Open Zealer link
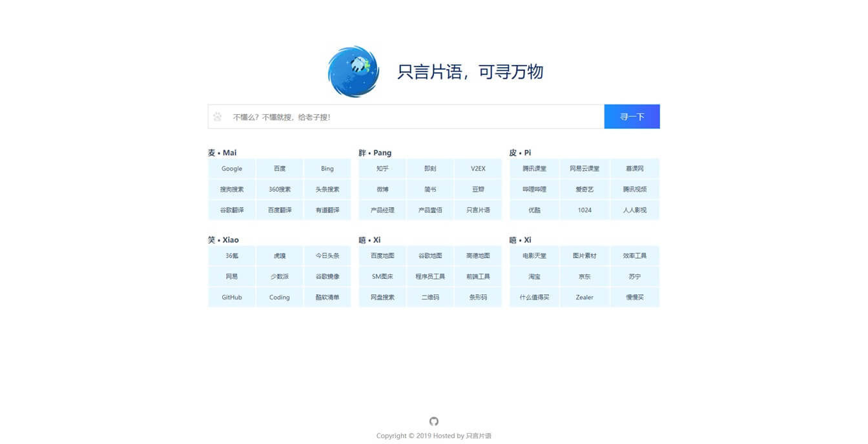Image resolution: width=868 pixels, height=444 pixels. pyautogui.click(x=584, y=297)
